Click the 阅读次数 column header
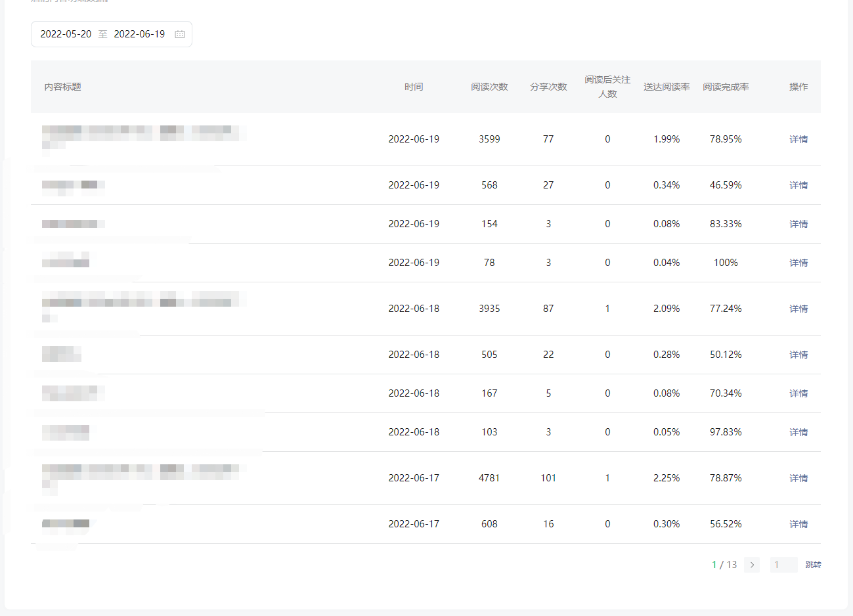853x616 pixels. [x=489, y=87]
